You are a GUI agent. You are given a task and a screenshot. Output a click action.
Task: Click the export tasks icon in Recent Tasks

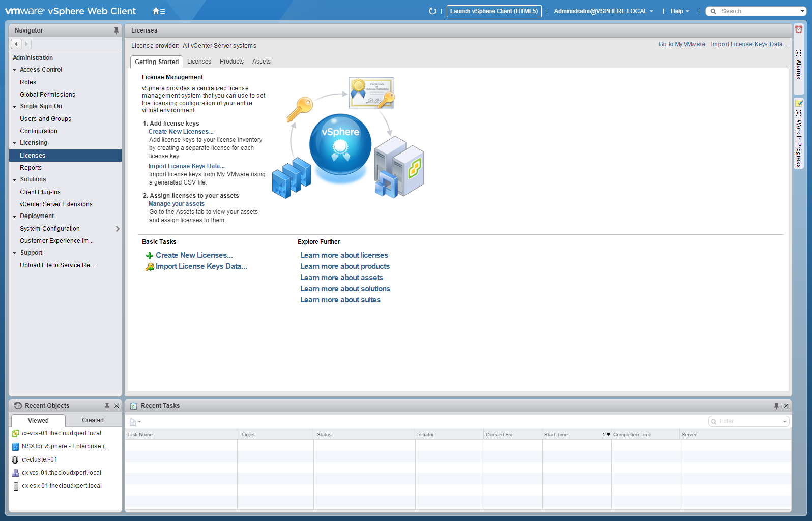[x=134, y=421]
